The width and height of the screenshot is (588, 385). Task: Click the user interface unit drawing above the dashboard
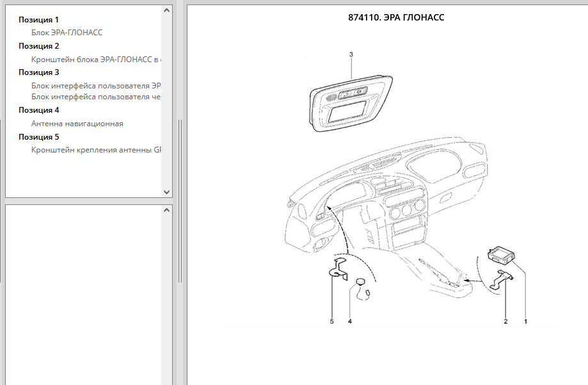point(351,104)
